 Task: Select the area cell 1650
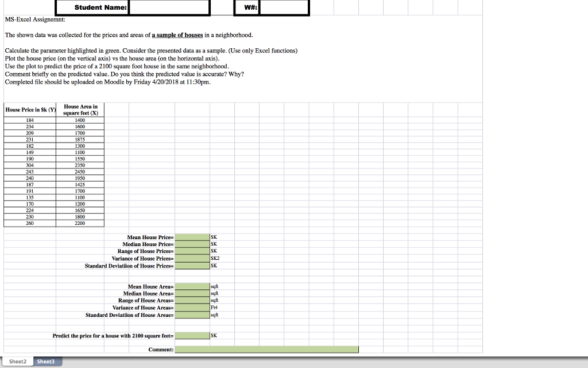pyautogui.click(x=80, y=210)
